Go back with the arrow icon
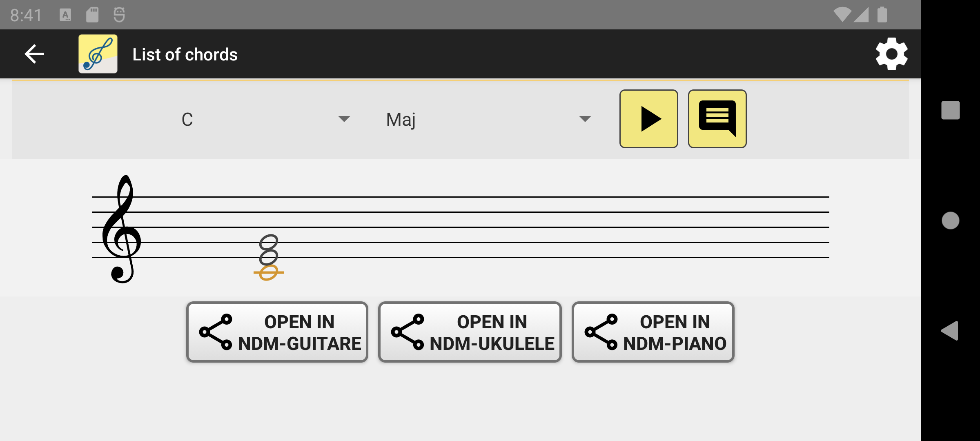 point(34,53)
